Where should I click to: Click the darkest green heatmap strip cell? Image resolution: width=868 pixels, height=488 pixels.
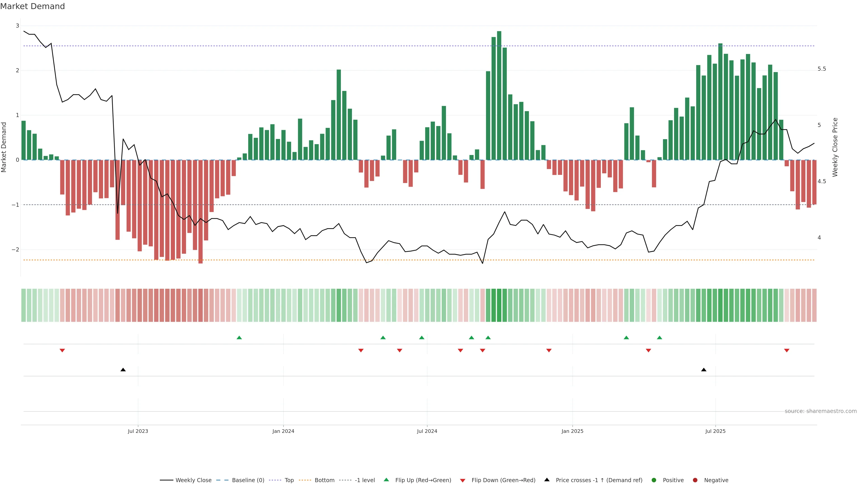point(499,305)
